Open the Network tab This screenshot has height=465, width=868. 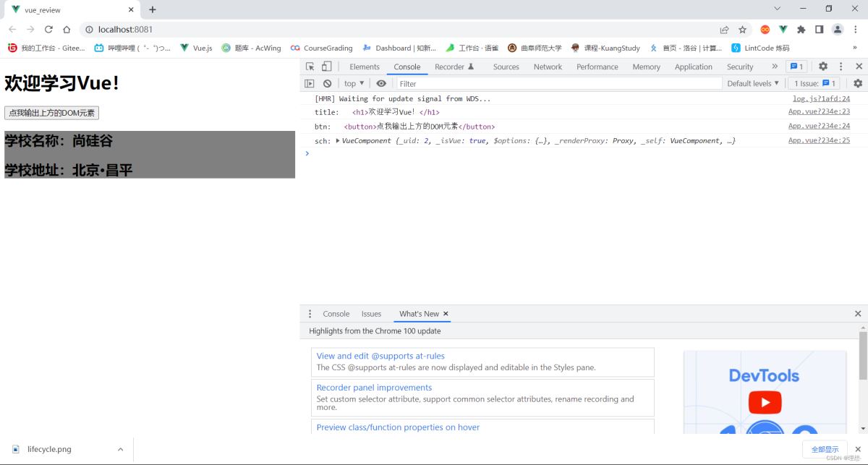(x=548, y=67)
